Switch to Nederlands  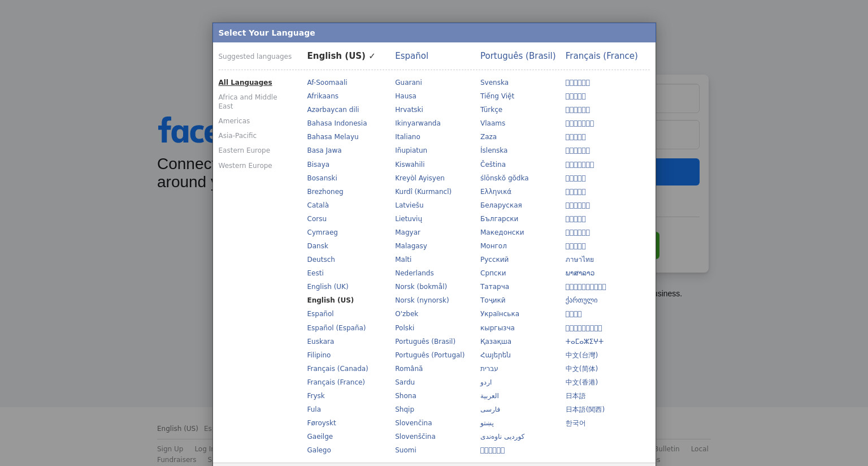pos(414,273)
